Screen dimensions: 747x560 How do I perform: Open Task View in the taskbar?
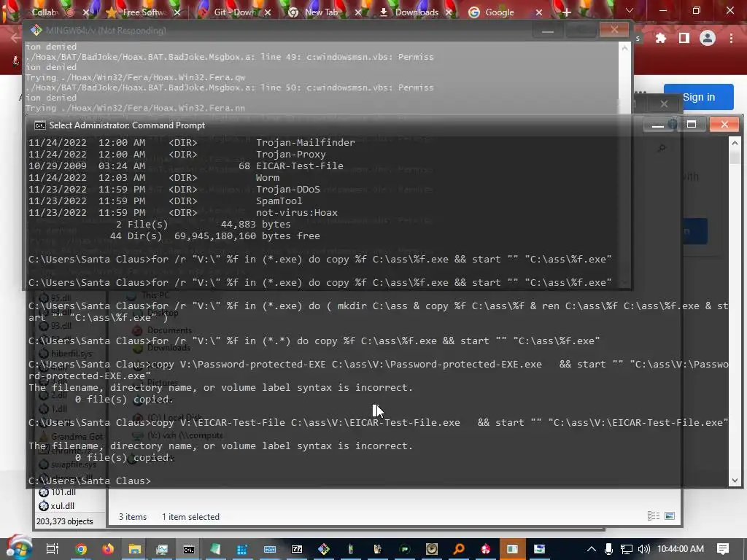52,549
